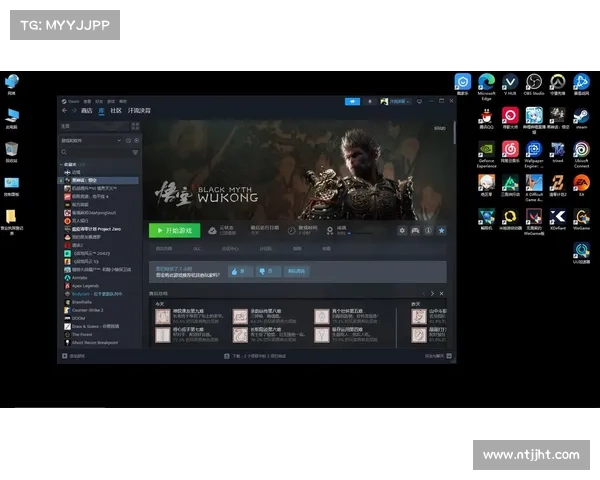
Task: Open the Wallpaper Engine desktop shortcut
Action: 534,154
